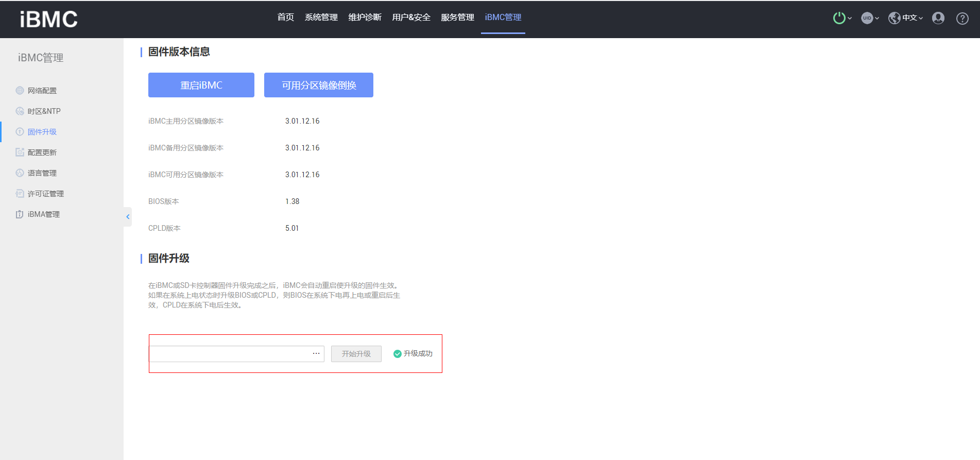Open 时区&NTP in the sidebar
The height and width of the screenshot is (460, 980).
(x=44, y=111)
